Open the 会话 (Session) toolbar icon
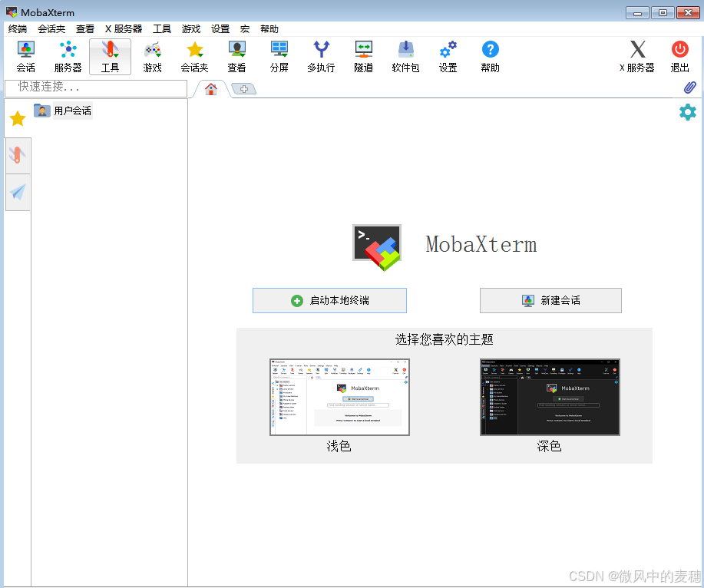This screenshot has width=704, height=588. (25, 55)
